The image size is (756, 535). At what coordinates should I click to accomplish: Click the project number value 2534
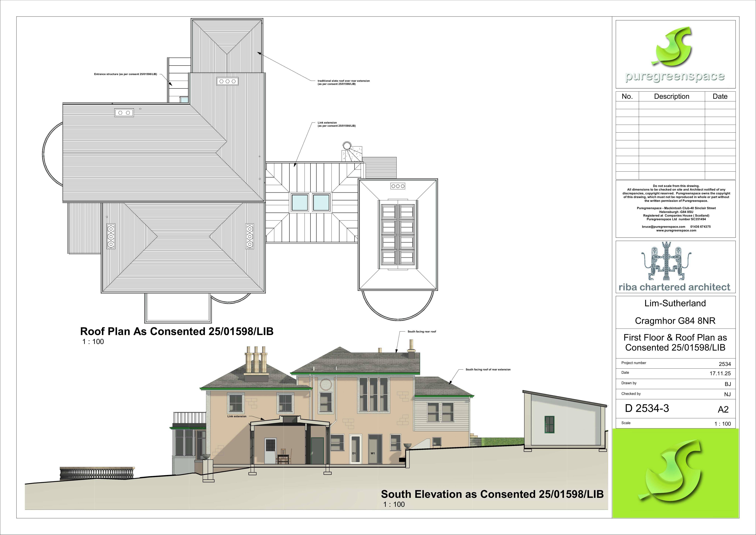(x=725, y=364)
